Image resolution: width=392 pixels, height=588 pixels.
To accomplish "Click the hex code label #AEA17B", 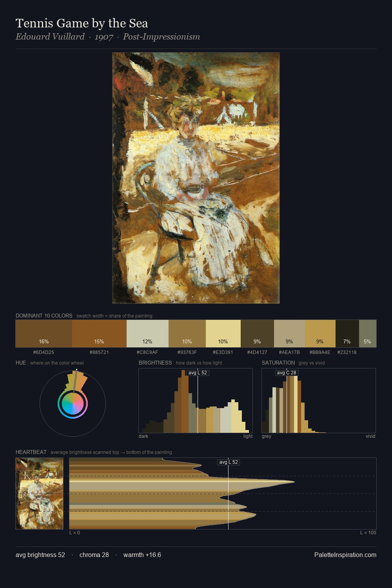I will 289,352.
